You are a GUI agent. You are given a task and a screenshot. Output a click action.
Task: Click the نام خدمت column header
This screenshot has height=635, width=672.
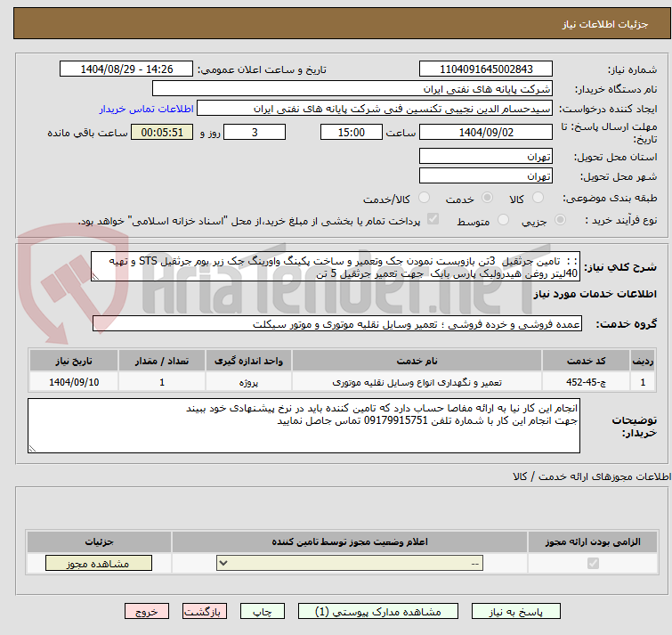pyautogui.click(x=417, y=361)
